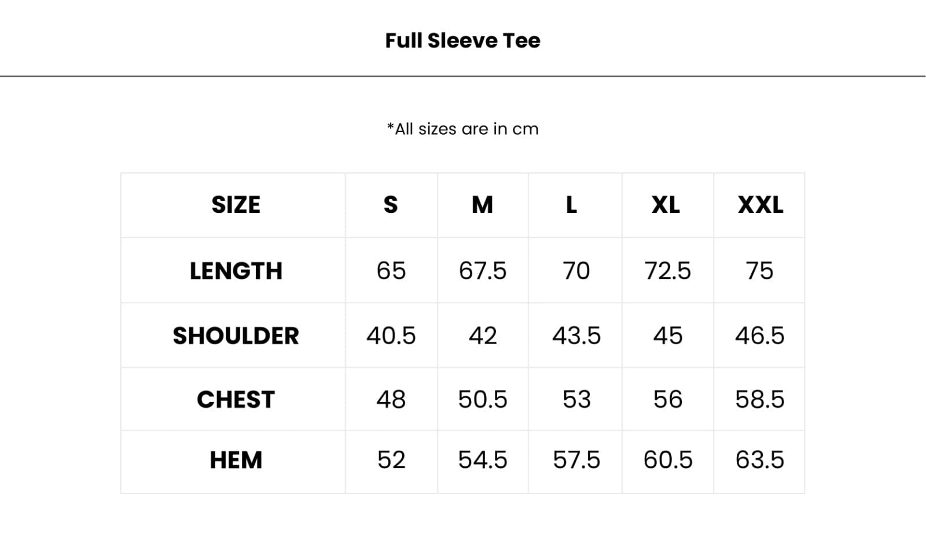Select the 43.5 shoulder value for L
Viewport: 926px width, 560px height.
(576, 336)
